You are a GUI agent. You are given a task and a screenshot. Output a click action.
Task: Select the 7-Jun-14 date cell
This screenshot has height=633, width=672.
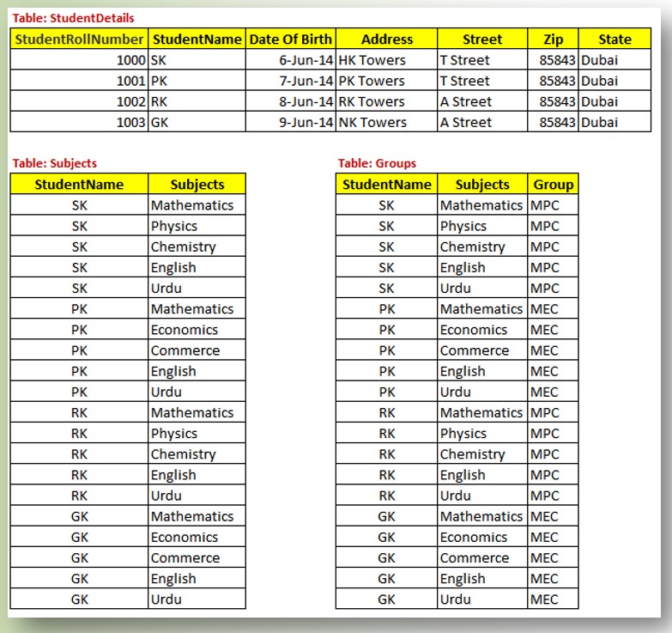pyautogui.click(x=291, y=80)
